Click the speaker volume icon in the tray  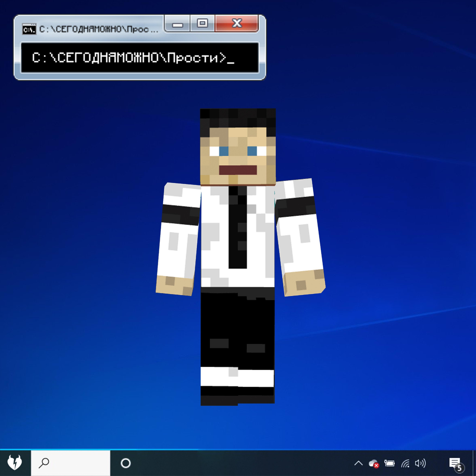420,463
